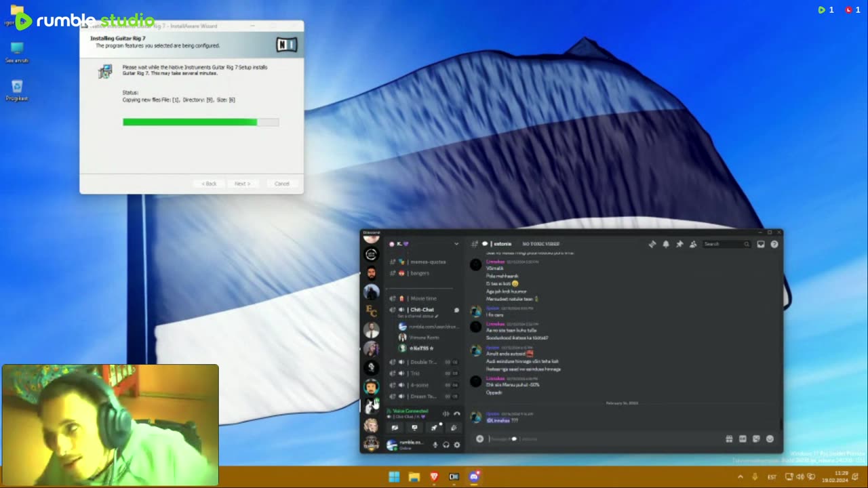
Task: Click the @Linnakas mention in chat
Action: pyautogui.click(x=497, y=421)
